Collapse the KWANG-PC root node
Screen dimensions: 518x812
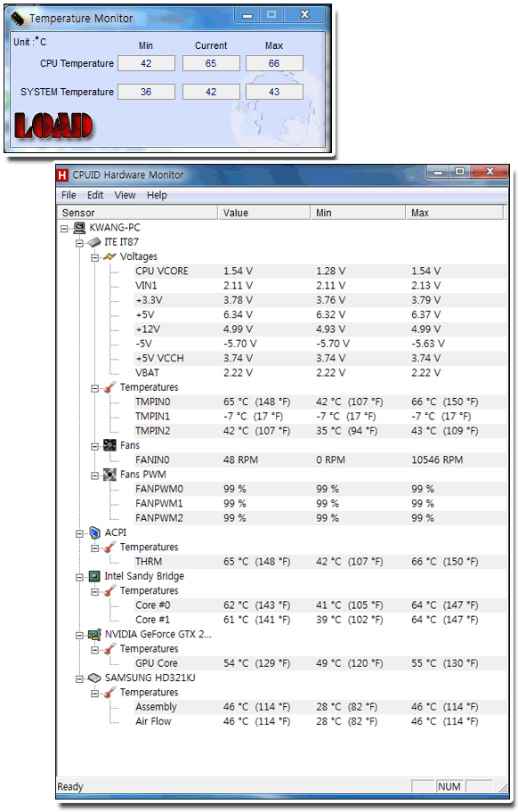click(64, 228)
